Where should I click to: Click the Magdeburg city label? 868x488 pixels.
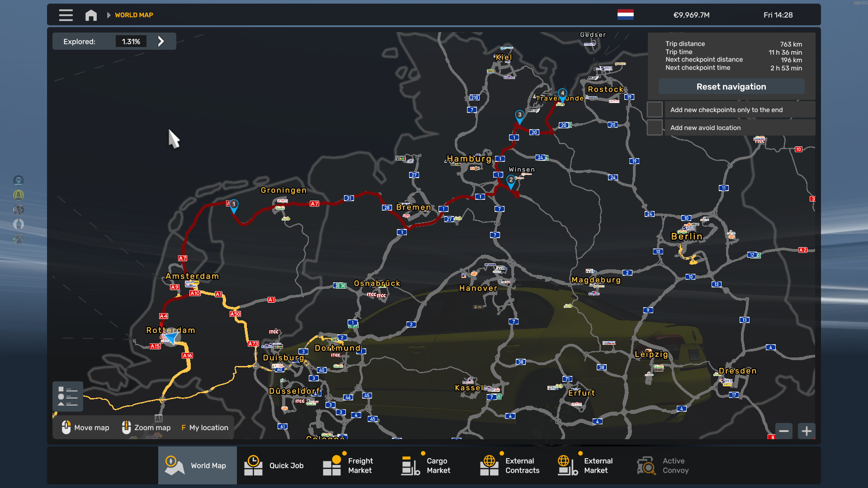[x=596, y=280]
